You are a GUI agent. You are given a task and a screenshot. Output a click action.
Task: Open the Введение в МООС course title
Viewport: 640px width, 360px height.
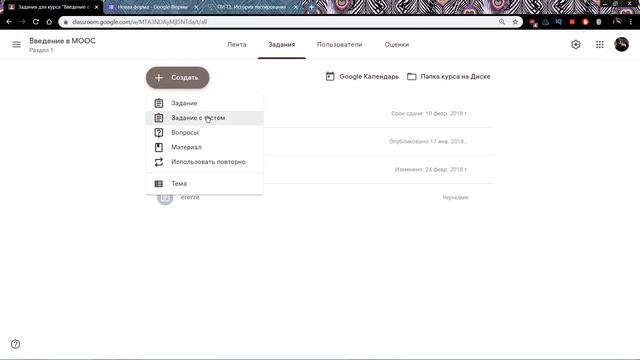(62, 41)
